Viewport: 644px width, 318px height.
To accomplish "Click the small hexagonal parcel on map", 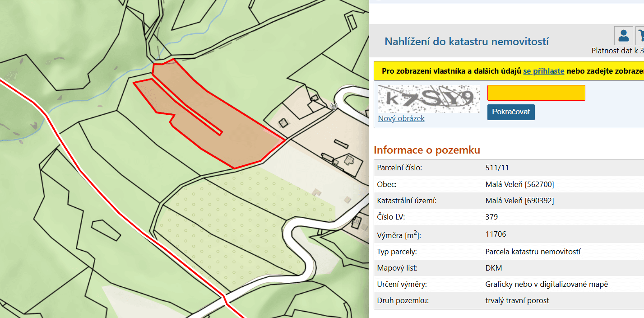I will 106,230.
